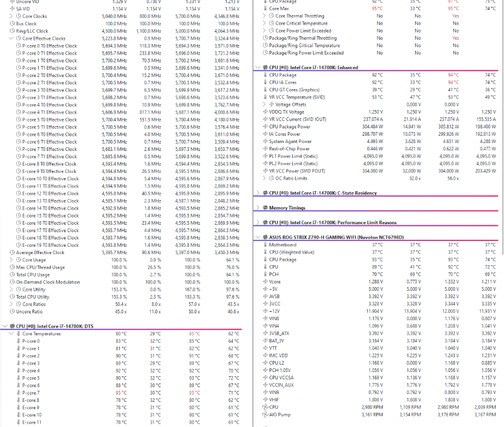Image resolution: width=504 pixels, height=427 pixels.
Task: Click the clock icon beside E-core 19 T0 Effective Clock
Action: tap(19, 245)
